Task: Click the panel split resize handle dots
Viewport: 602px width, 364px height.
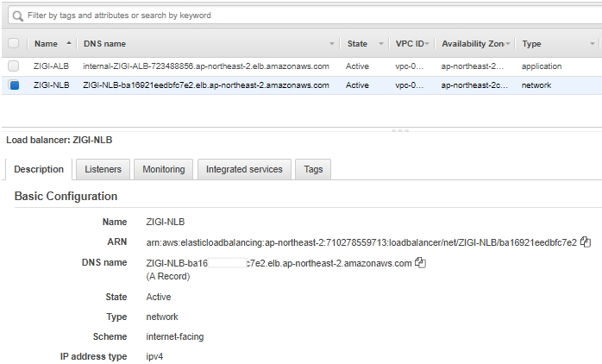Action: coord(400,130)
